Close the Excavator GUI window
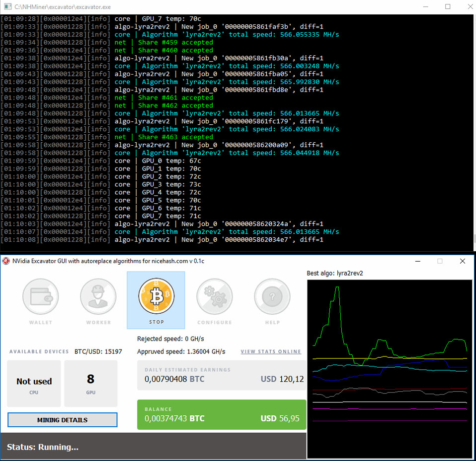 tap(463, 261)
